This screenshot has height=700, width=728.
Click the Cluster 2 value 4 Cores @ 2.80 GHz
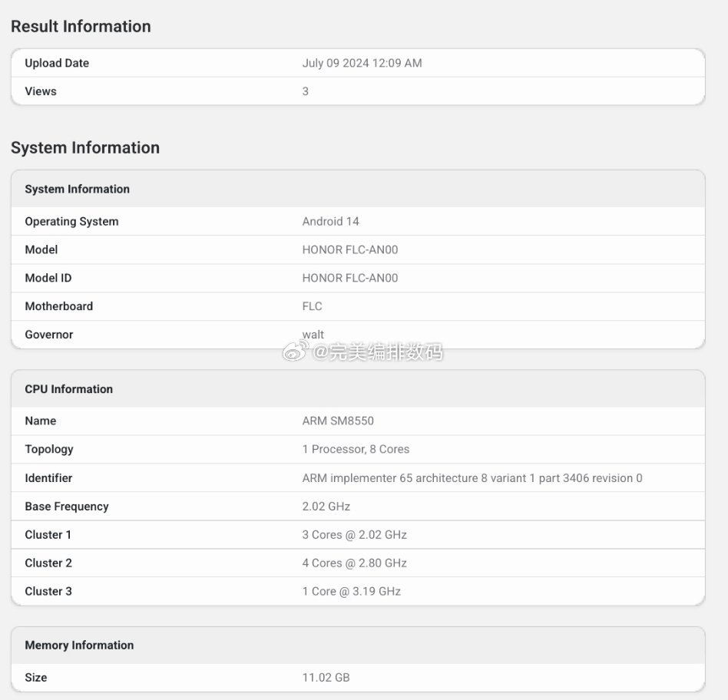point(354,563)
